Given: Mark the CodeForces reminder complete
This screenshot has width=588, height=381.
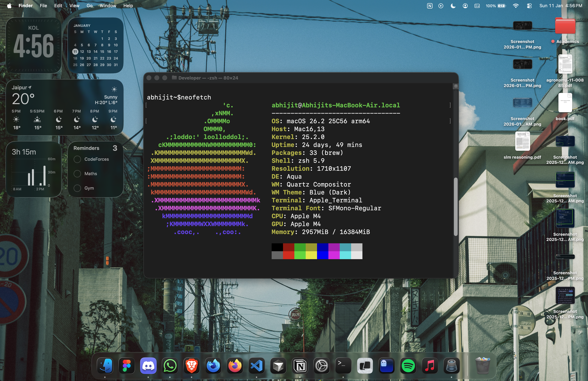Looking at the screenshot, I should 77,159.
